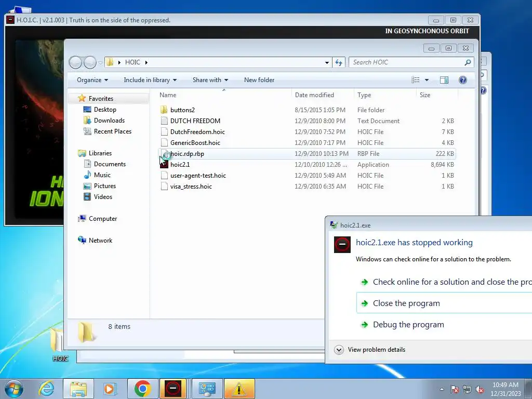The image size is (532, 399).
Task: Open Documents library
Action: 110,164
